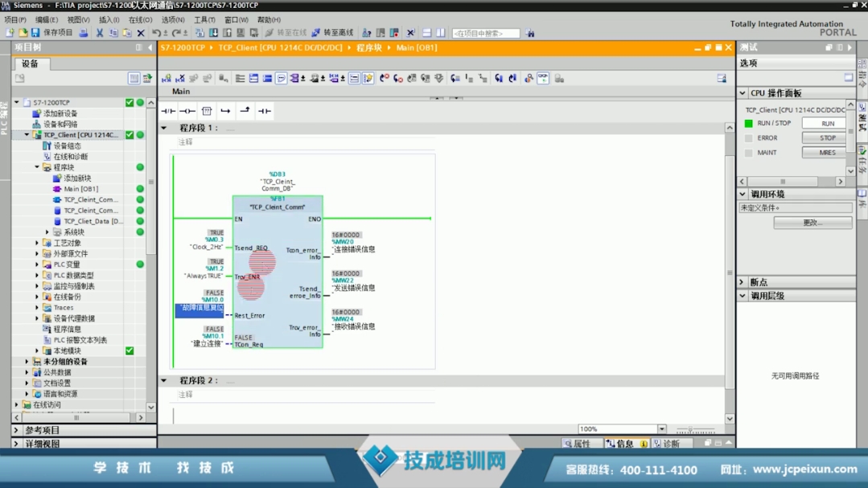Collapse the CPU 操作面板 section

(743, 93)
